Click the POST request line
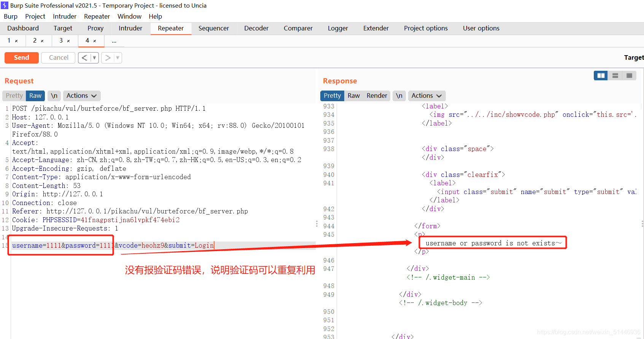This screenshot has width=644, height=339. tap(109, 108)
